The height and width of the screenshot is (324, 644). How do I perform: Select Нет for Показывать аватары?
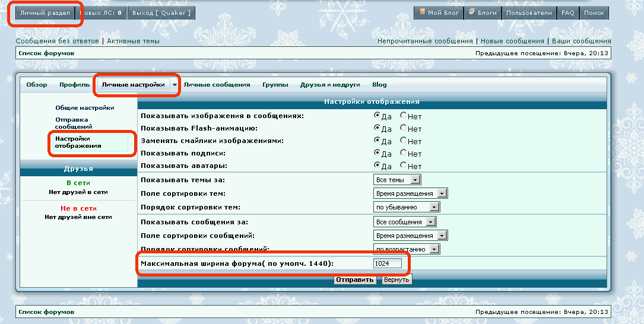(404, 166)
